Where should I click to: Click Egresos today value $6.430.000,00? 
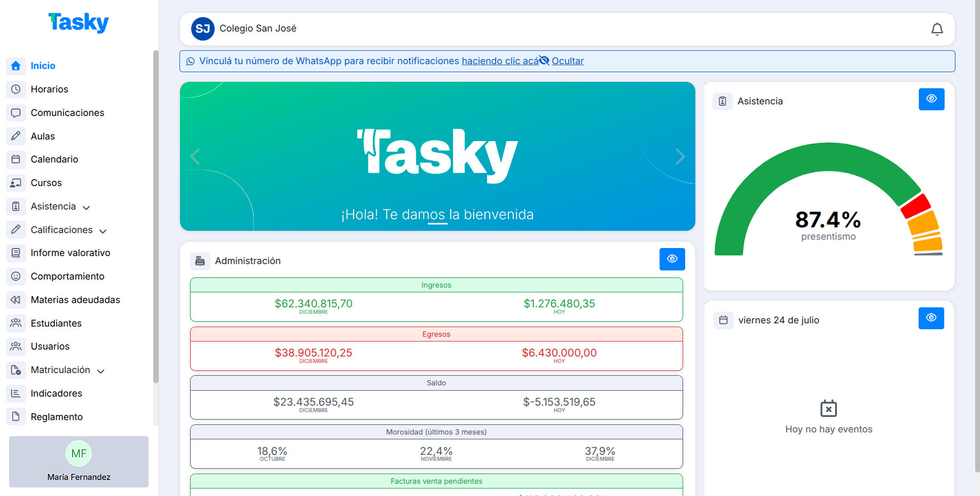click(559, 353)
